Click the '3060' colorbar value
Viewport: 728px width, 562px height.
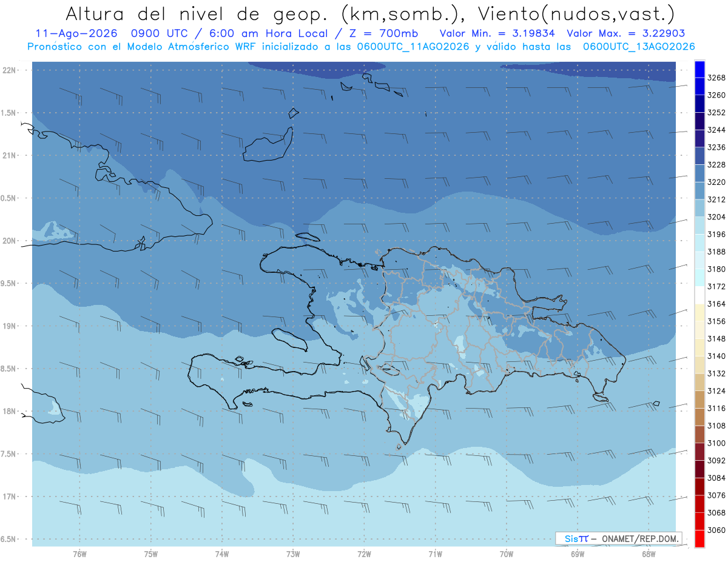click(716, 530)
